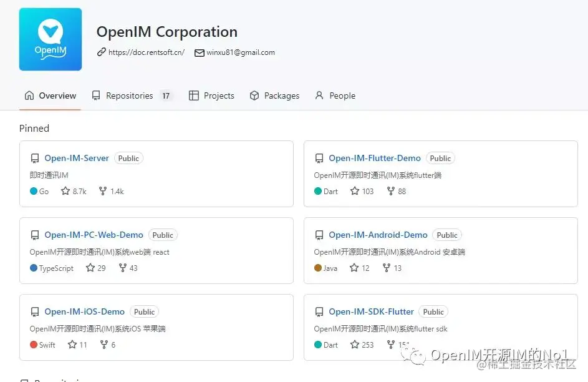View stargazers of Open-IM-Flutter-Demo (103 stars)
The image size is (588, 382).
pyautogui.click(x=362, y=191)
